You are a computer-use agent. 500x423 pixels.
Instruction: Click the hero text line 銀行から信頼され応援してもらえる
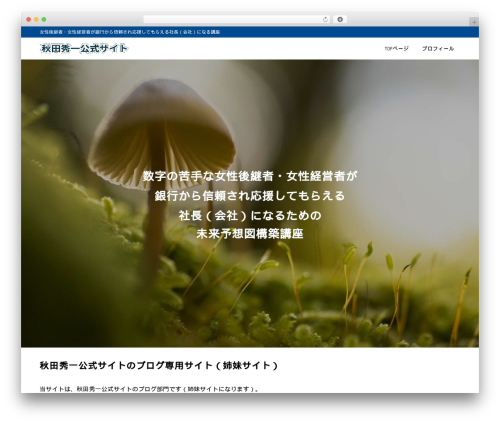pyautogui.click(x=250, y=196)
